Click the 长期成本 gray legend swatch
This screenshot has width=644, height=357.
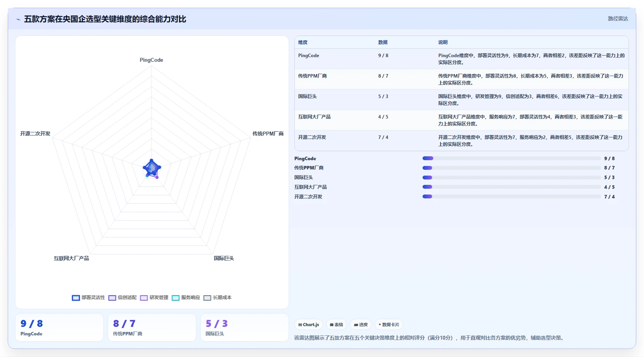coord(207,298)
